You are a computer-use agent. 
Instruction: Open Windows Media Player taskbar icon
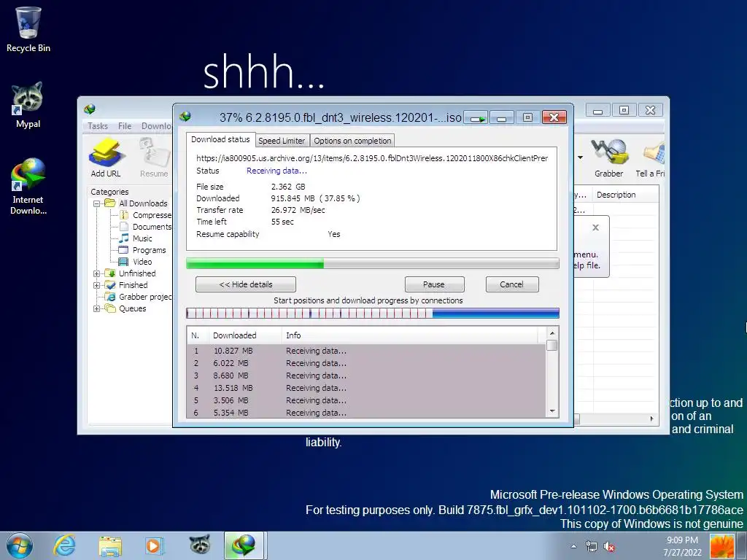point(154,545)
